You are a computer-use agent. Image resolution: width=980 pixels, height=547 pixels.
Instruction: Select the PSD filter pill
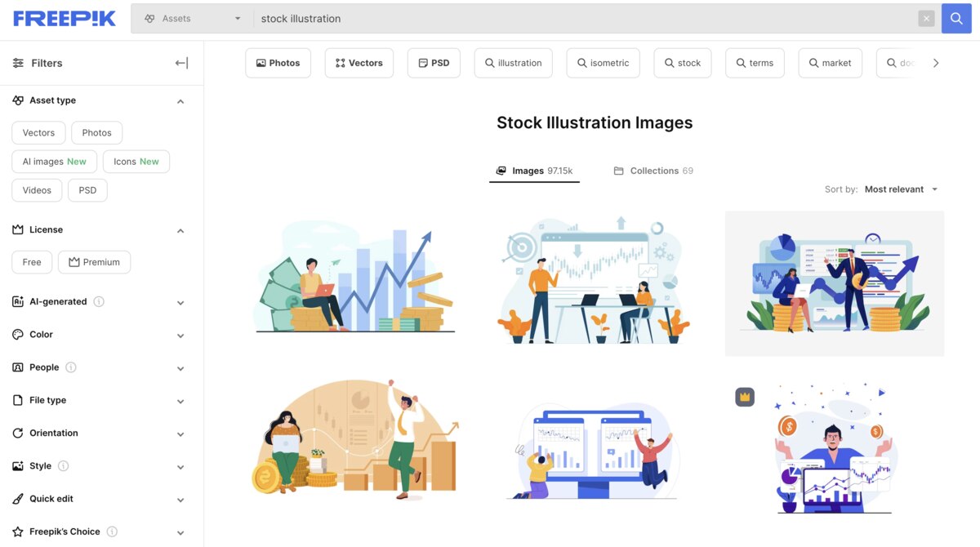pos(434,61)
